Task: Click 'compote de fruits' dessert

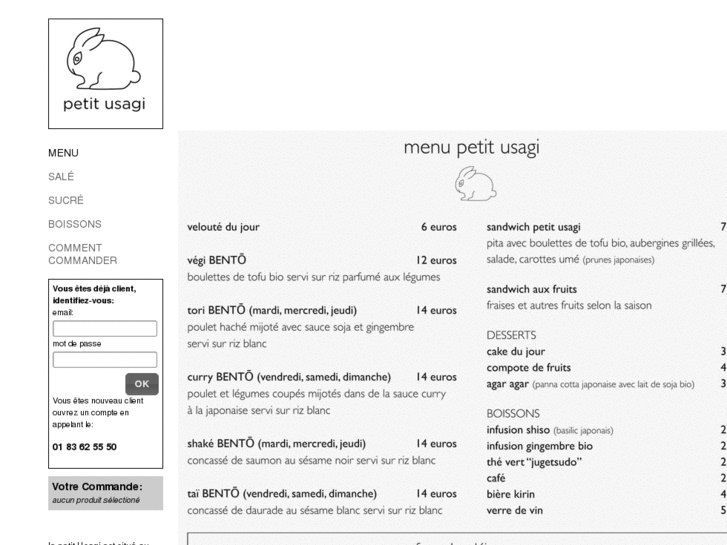Action: pyautogui.click(x=529, y=368)
